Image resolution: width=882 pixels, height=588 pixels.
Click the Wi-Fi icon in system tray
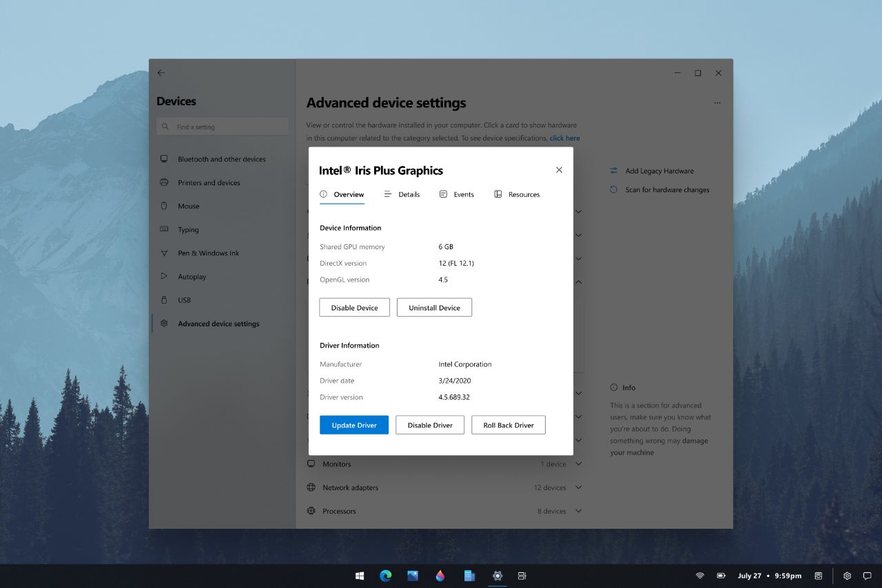pos(700,576)
